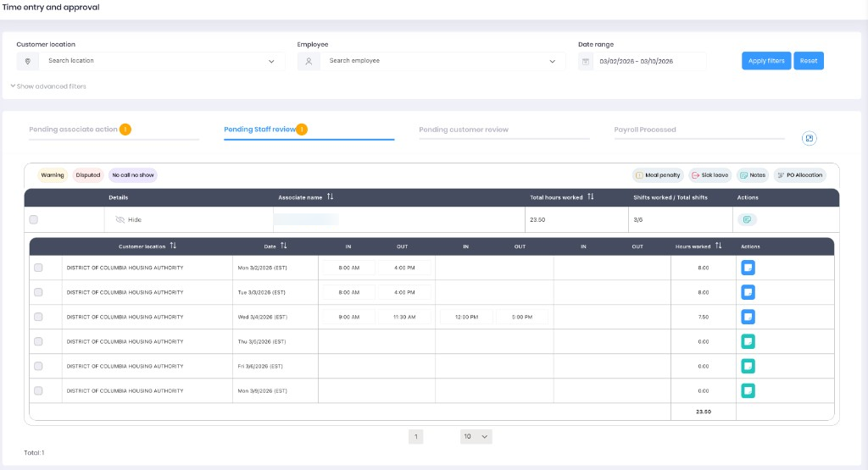Click the Meal penalty legend chip
The image size is (868, 470).
658,175
